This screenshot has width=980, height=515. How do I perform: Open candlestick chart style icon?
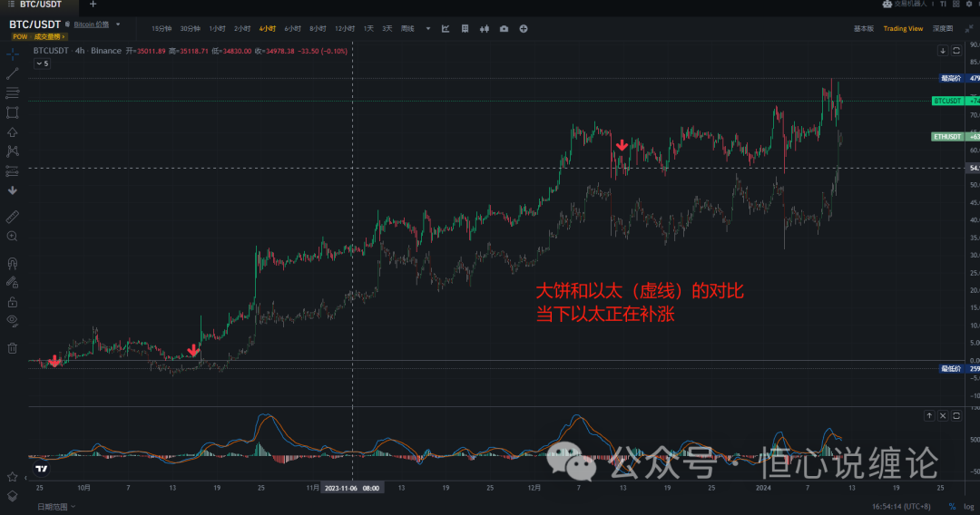(x=485, y=29)
